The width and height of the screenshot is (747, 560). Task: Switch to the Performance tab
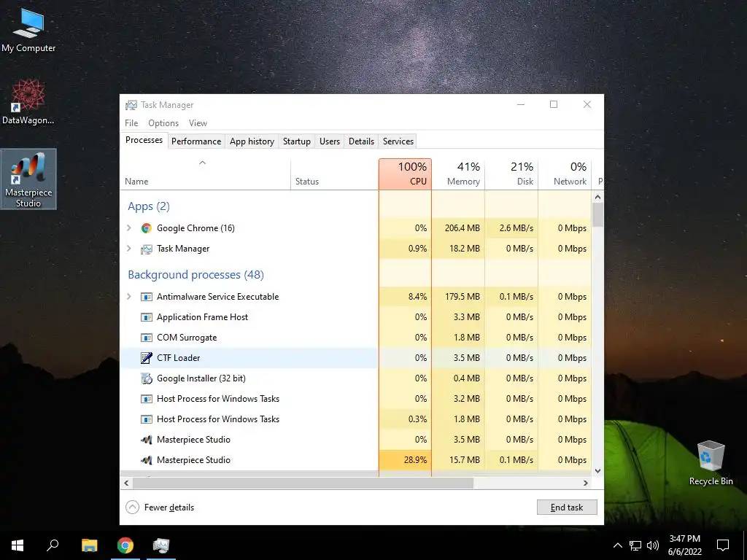coord(196,141)
